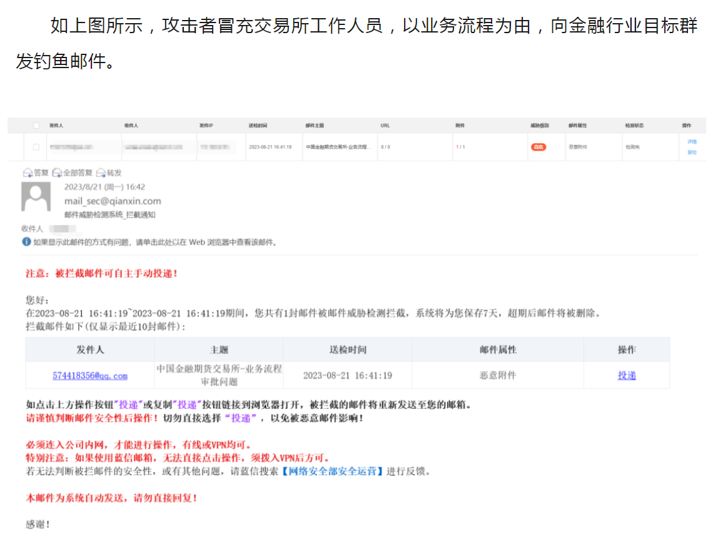Click the 中国金融期货交易所 subject in top row
The height and width of the screenshot is (560, 728).
(x=338, y=147)
